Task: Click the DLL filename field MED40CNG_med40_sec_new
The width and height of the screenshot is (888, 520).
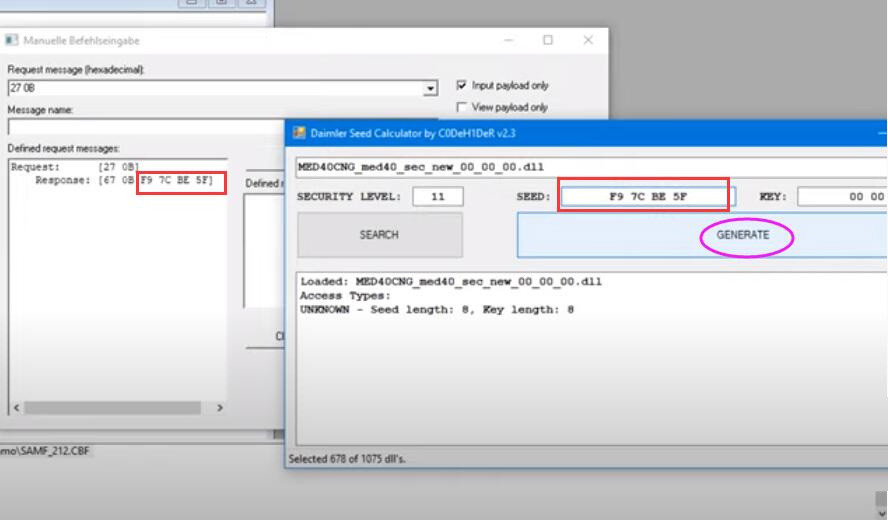Action: 590,167
